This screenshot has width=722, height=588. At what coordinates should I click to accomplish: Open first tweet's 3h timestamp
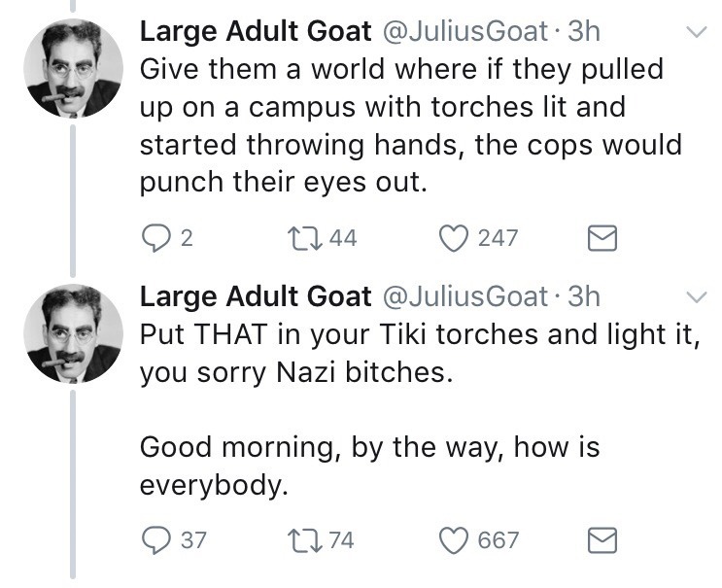pos(583,32)
